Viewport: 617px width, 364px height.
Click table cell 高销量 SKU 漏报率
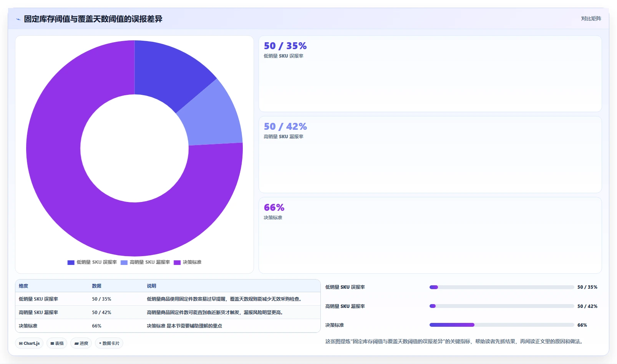pos(38,313)
